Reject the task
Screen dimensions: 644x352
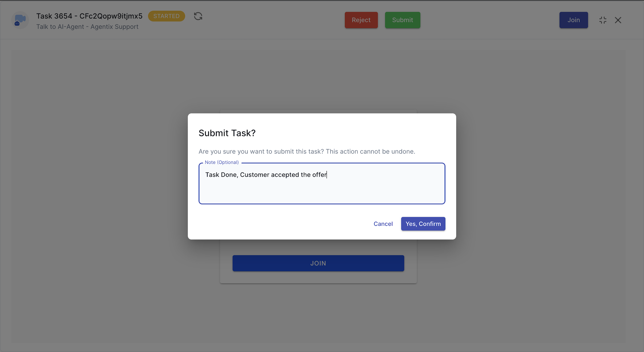click(361, 20)
